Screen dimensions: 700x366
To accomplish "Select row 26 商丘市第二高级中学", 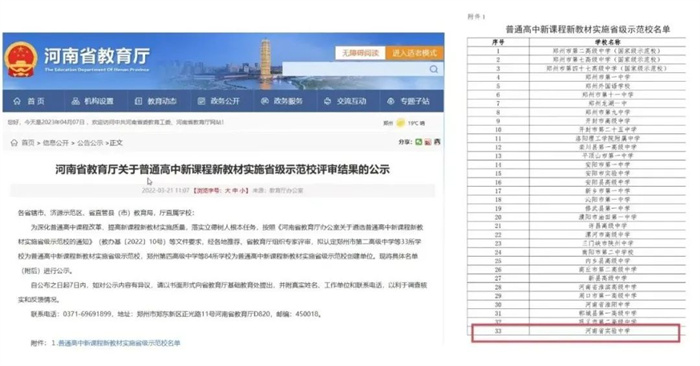I will click(x=576, y=270).
